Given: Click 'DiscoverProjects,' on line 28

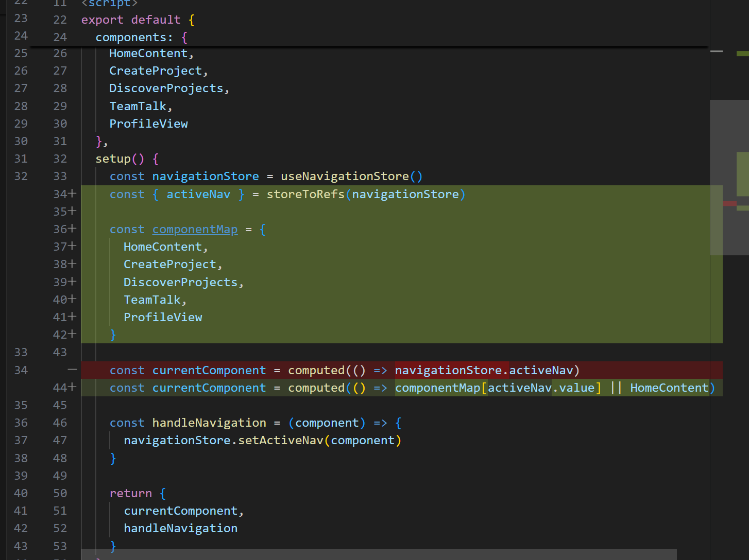Looking at the screenshot, I should 169,89.
